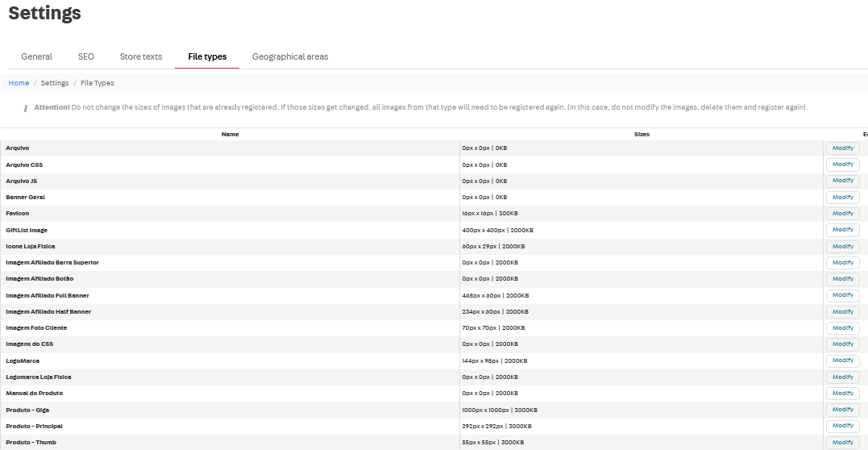Open the SEO tab
This screenshot has height=450, width=868.
pos(86,56)
